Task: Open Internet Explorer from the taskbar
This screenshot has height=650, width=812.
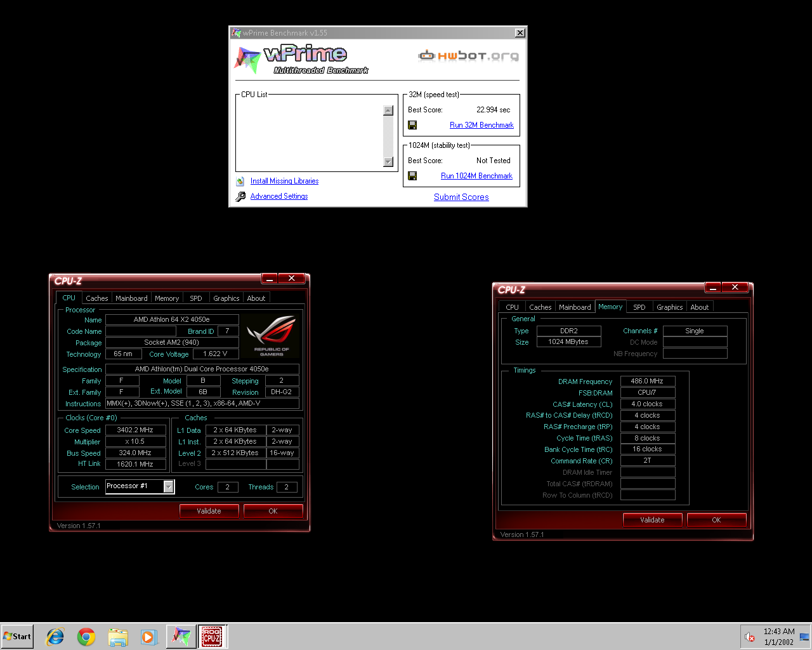Action: tap(55, 637)
